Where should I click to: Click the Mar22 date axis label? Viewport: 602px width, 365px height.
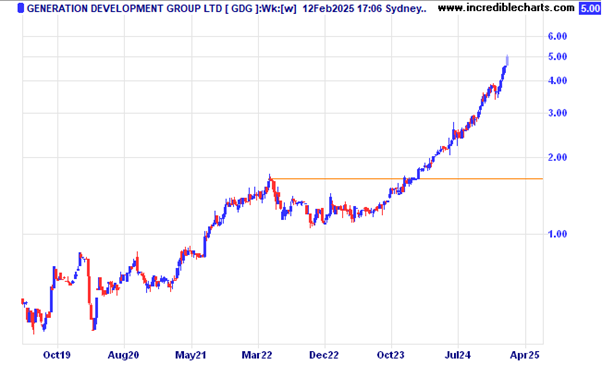click(x=257, y=355)
